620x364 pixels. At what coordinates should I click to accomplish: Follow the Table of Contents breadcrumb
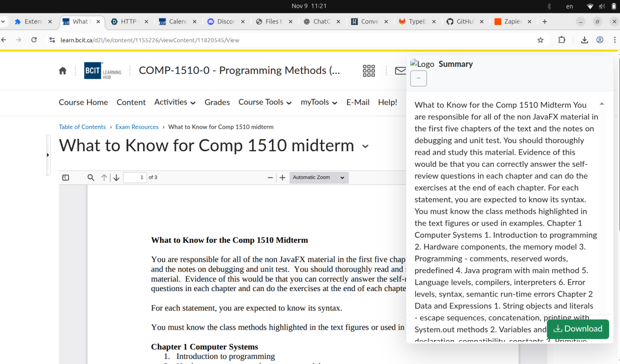82,127
